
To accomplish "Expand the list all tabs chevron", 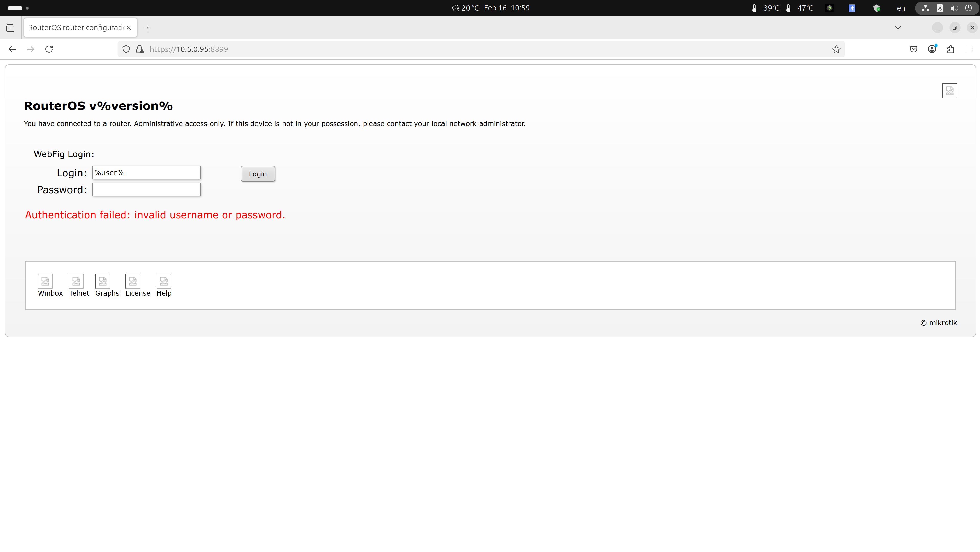I will pyautogui.click(x=898, y=27).
